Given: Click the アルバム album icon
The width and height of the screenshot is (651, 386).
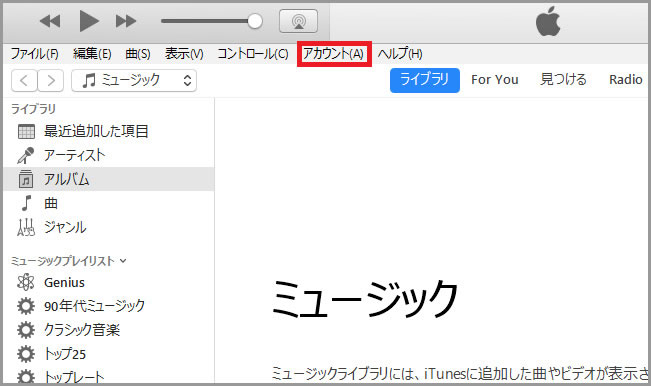Looking at the screenshot, I should [26, 179].
